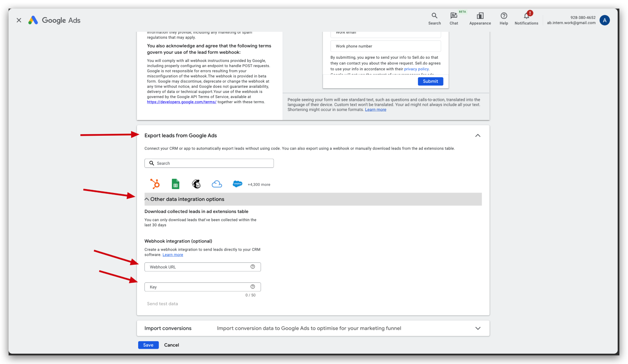Collapse the Export leads from Google Ads section
628x364 pixels.
coord(478,135)
